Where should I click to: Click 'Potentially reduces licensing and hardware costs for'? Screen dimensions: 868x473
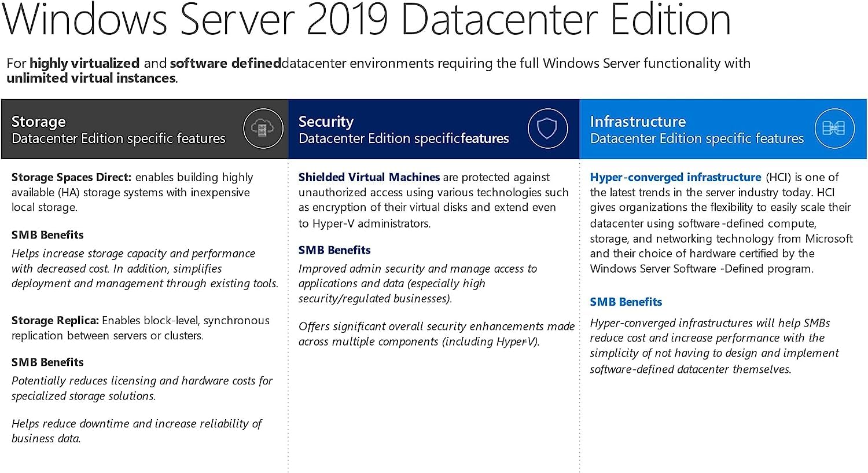point(142,381)
